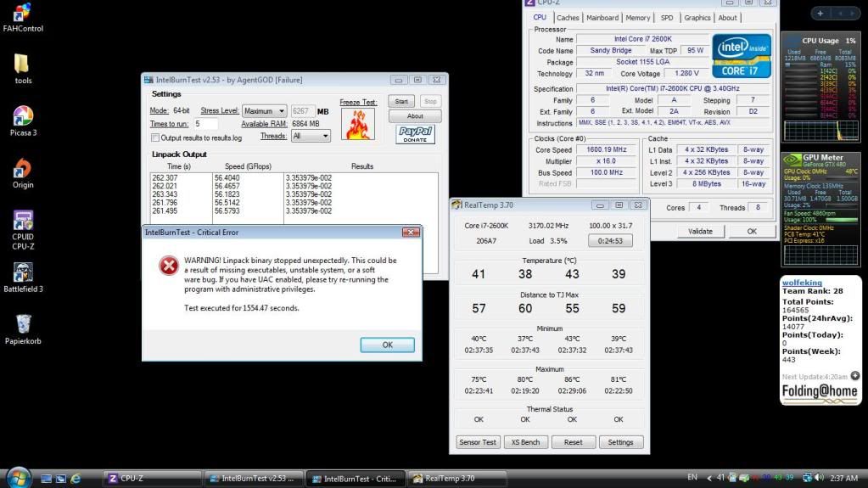The width and height of the screenshot is (868, 488).
Task: Close the Critical Error dialog with X
Action: (x=411, y=232)
